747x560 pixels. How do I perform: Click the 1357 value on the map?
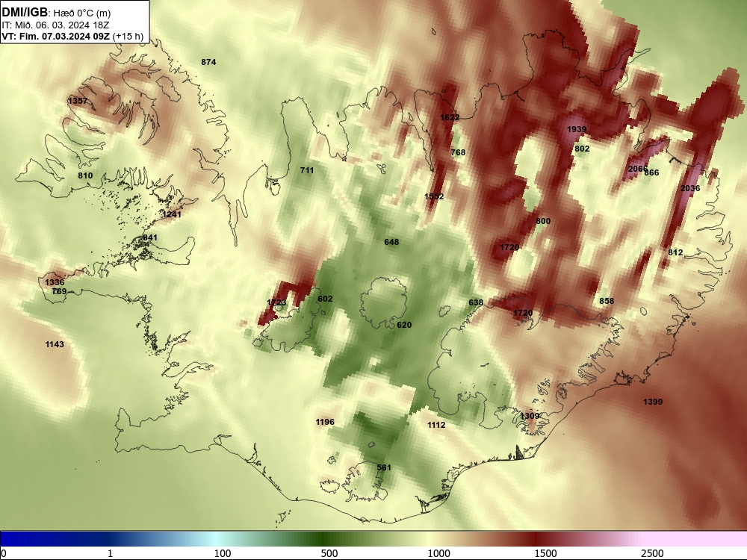click(x=78, y=101)
